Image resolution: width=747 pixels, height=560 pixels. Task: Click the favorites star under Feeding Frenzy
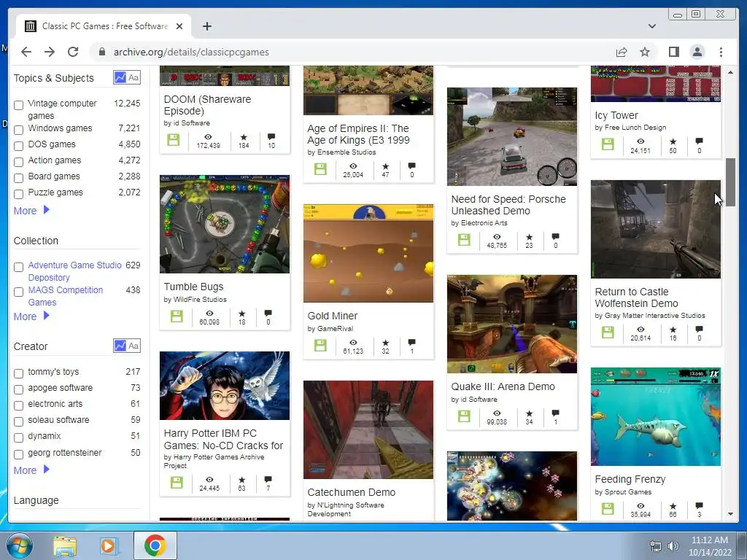[673, 506]
